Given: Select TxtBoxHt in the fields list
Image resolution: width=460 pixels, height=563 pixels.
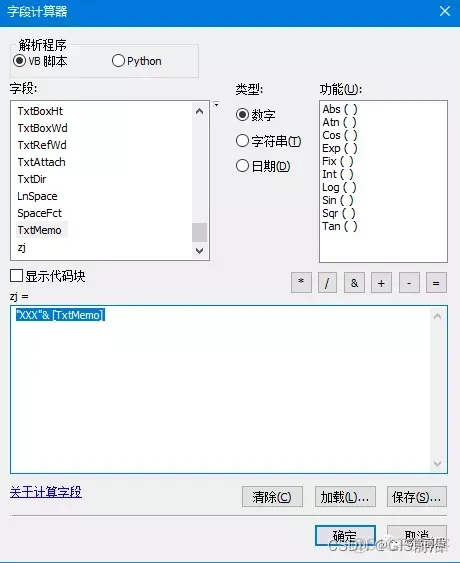Looking at the screenshot, I should click(40, 111).
